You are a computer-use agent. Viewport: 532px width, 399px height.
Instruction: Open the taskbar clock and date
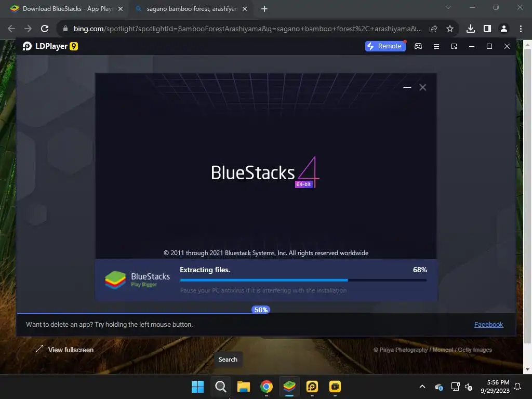pos(495,387)
